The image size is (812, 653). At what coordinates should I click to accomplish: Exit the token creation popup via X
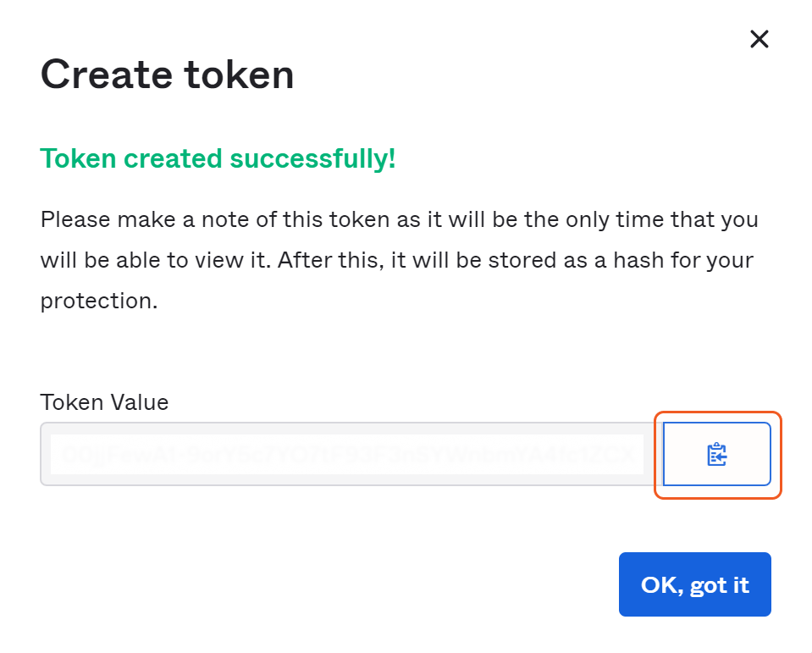760,39
